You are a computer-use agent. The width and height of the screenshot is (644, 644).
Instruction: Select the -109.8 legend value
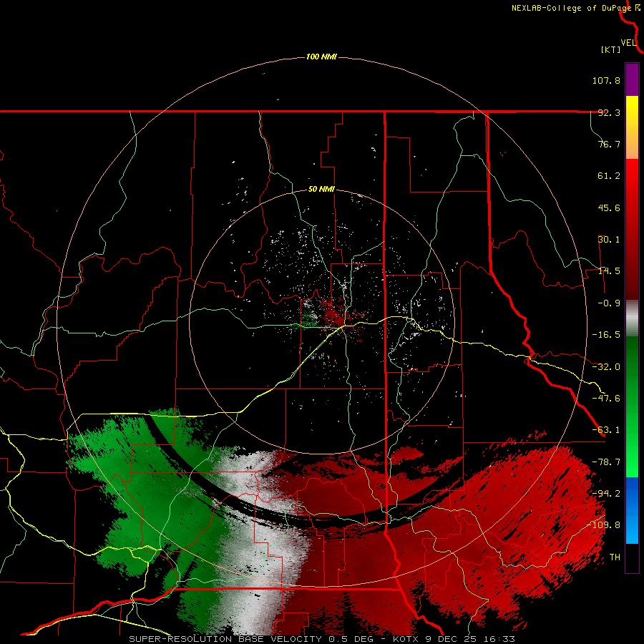coord(603,525)
